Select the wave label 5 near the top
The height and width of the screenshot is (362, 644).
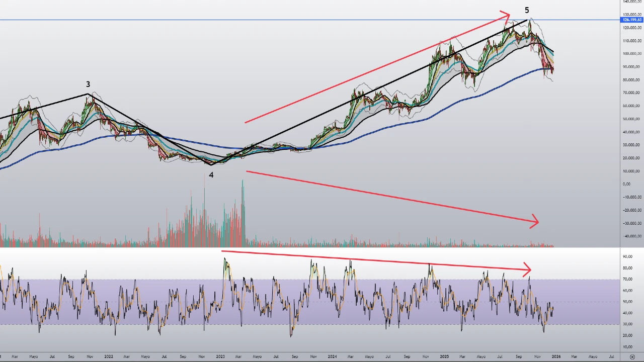[x=527, y=11]
